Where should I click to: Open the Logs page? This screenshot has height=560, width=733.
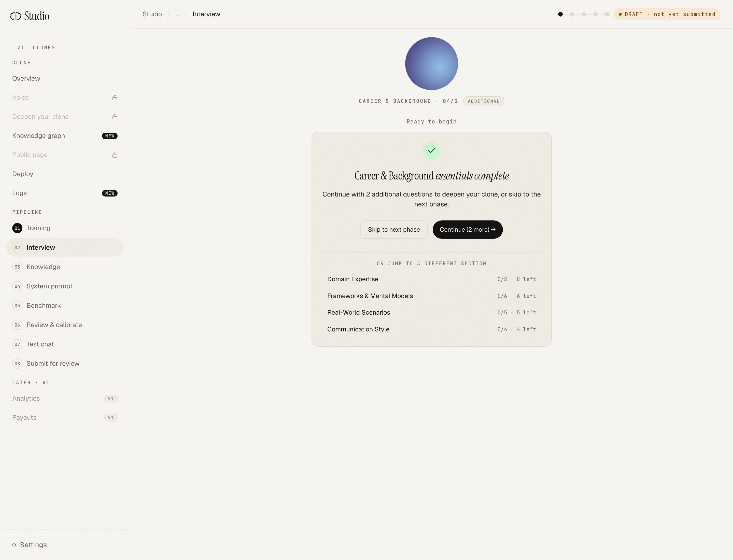click(x=65, y=193)
